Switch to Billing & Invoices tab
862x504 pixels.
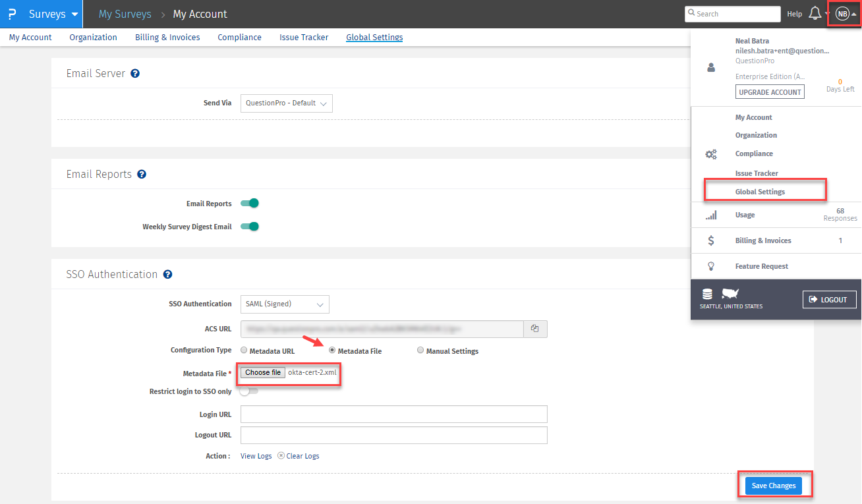pyautogui.click(x=167, y=38)
